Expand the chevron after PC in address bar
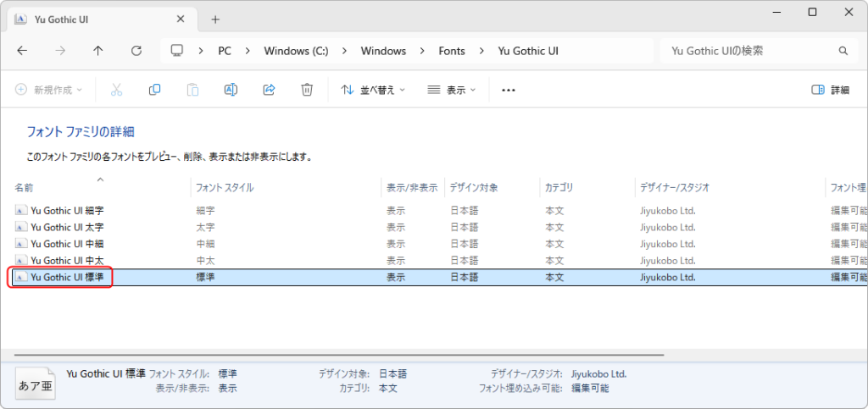This screenshot has height=409, width=868. coord(248,51)
